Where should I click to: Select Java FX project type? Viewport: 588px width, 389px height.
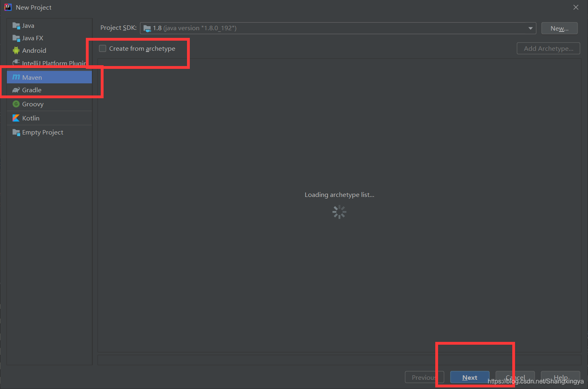tap(50, 38)
